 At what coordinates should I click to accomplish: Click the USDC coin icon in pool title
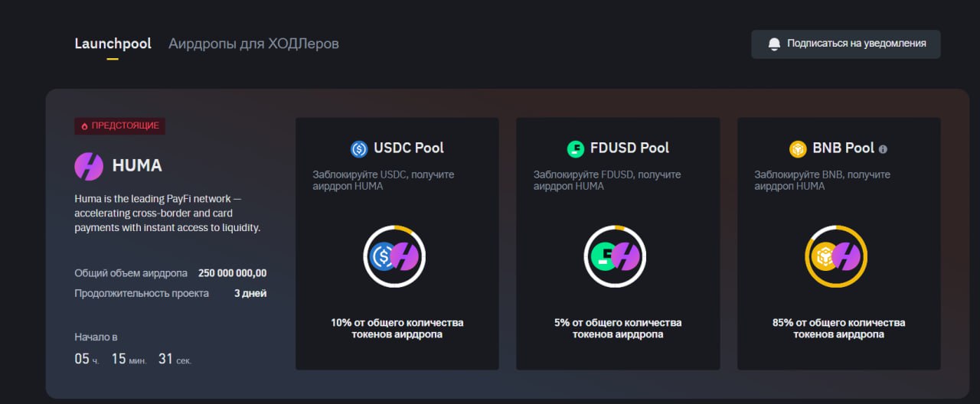(359, 148)
